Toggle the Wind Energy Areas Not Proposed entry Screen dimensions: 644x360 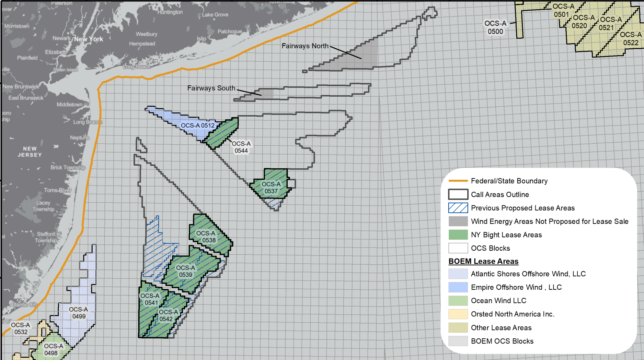[x=458, y=221]
